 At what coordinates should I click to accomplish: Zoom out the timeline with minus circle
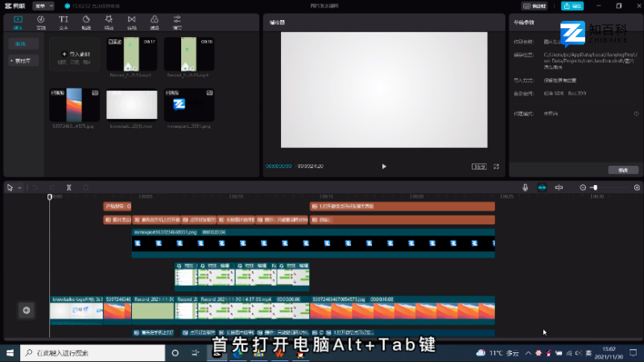pyautogui.click(x=582, y=187)
